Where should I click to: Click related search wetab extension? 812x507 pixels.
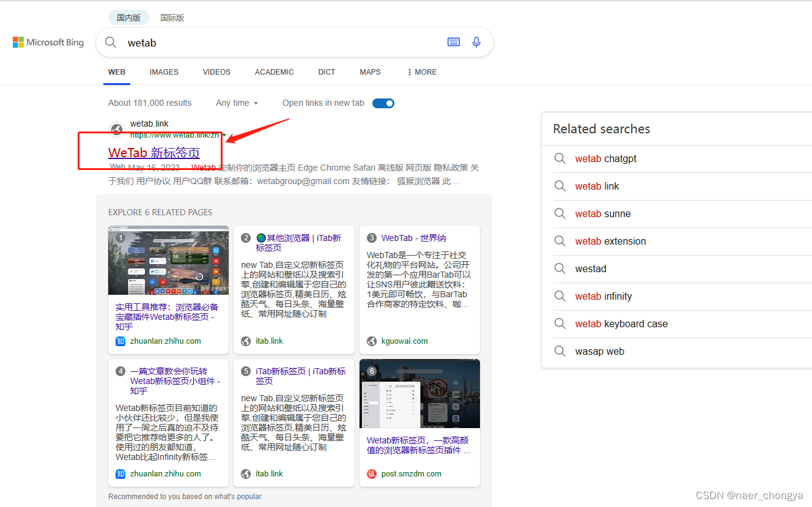[x=610, y=241]
